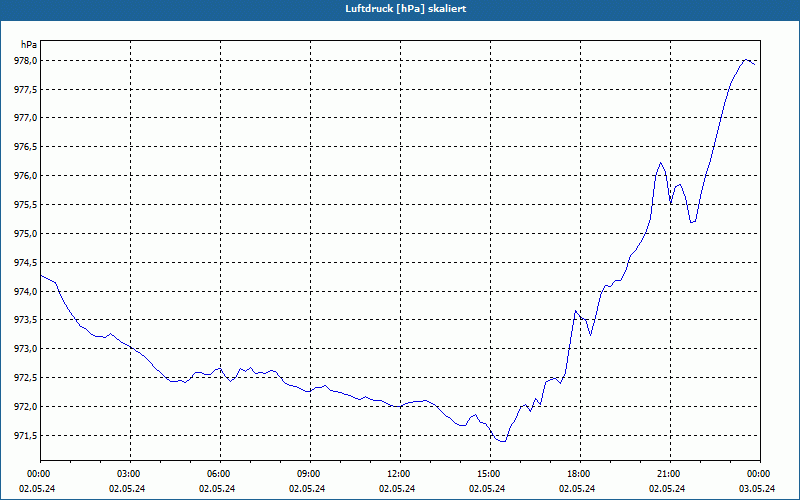Select the 02.05.24 date beneath 18:00

(x=577, y=489)
